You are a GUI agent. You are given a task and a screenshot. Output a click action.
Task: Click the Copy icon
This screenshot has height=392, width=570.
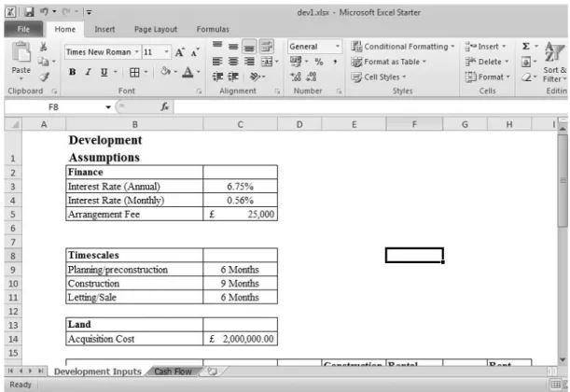tap(44, 62)
